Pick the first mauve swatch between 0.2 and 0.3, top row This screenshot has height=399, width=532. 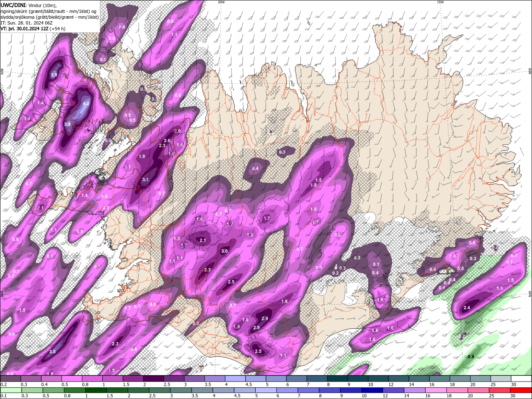tap(10, 379)
